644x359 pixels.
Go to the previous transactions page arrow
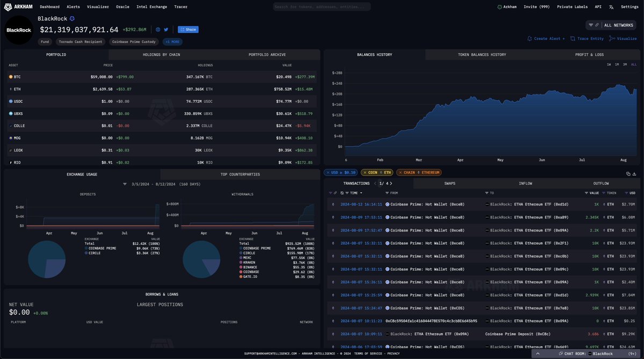click(x=375, y=184)
